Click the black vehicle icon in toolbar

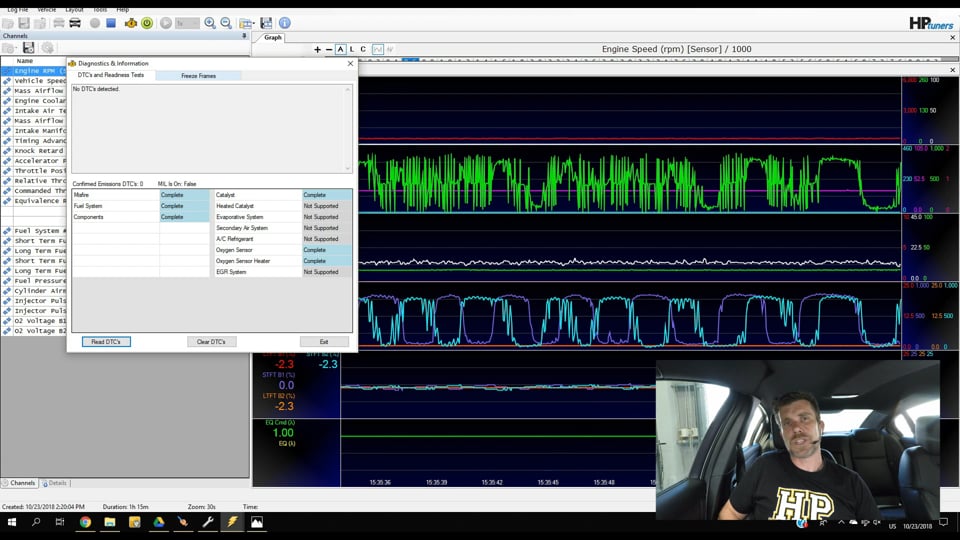[x=74, y=23]
